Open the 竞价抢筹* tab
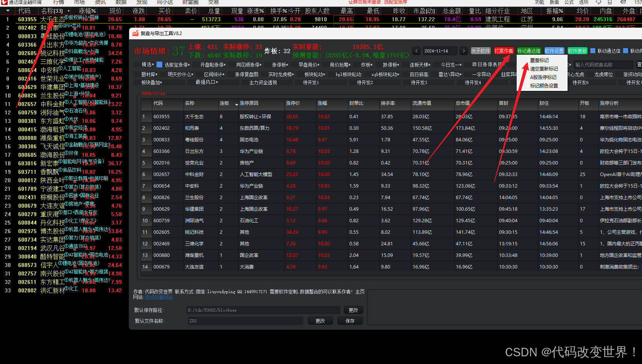 coord(340,65)
